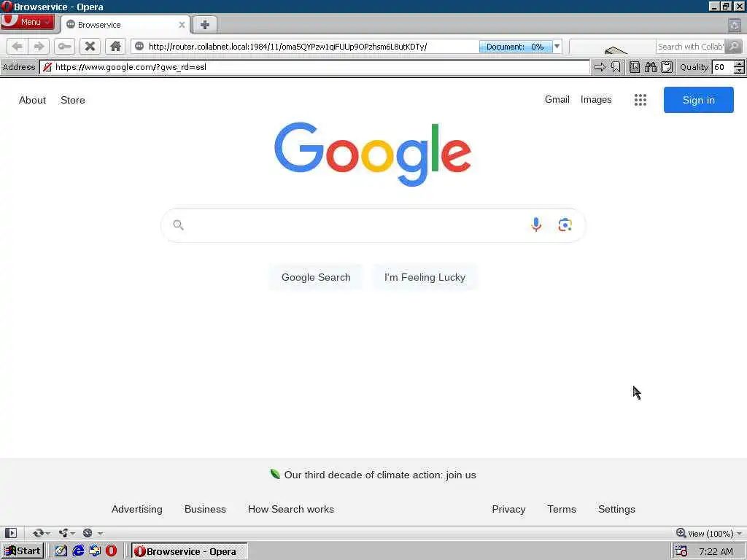Decrease Quality with the down spinner arrow
This screenshot has width=747, height=560.
pyautogui.click(x=739, y=71)
